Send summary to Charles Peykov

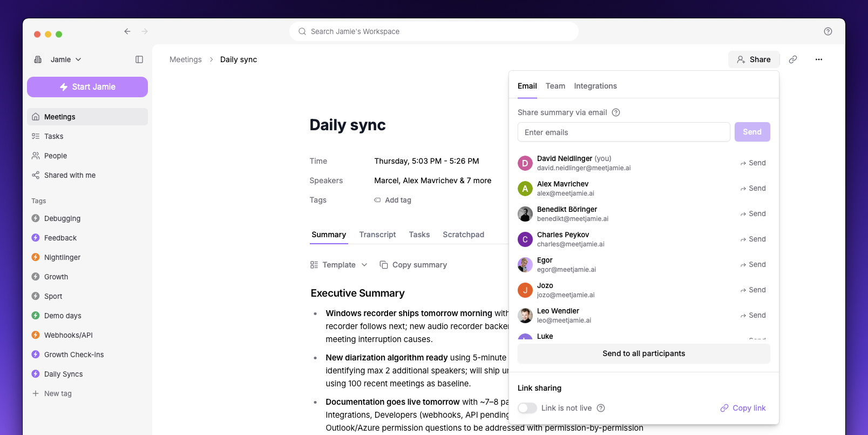(x=753, y=239)
